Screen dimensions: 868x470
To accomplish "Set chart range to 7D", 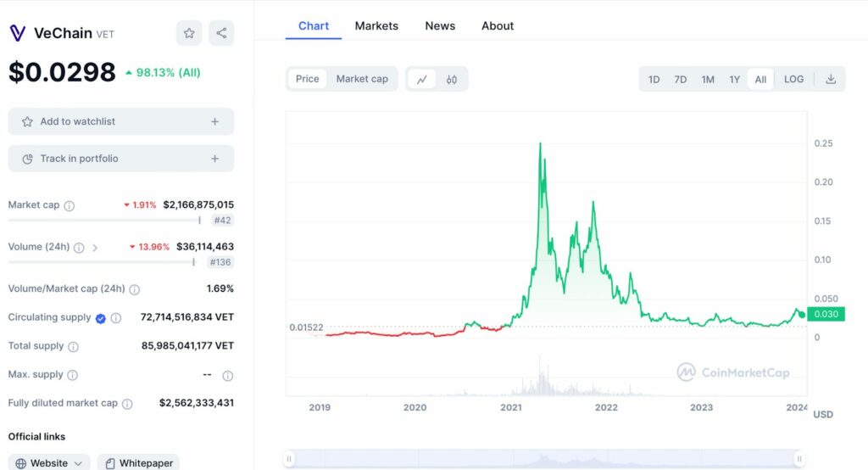I will [681, 79].
